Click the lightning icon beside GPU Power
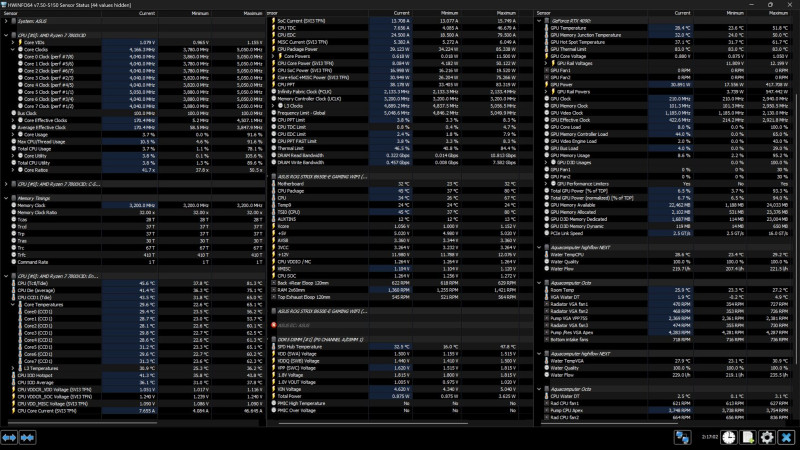Image resolution: width=800 pixels, height=450 pixels. 546,85
